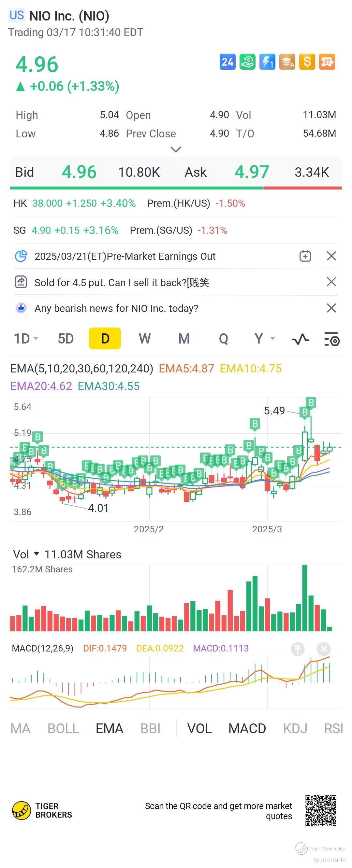Open the SG listing quote row
Screen dimensions: 352x868
pos(176,230)
